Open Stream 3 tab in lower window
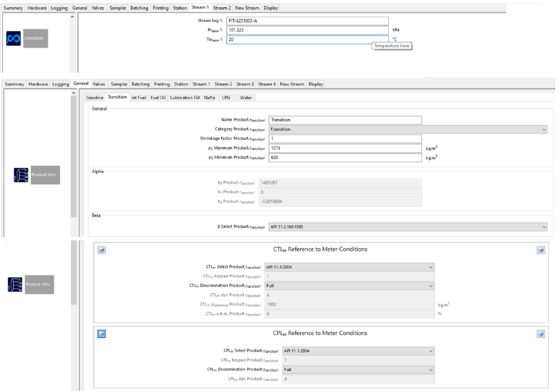The width and height of the screenshot is (559, 392). (x=245, y=84)
